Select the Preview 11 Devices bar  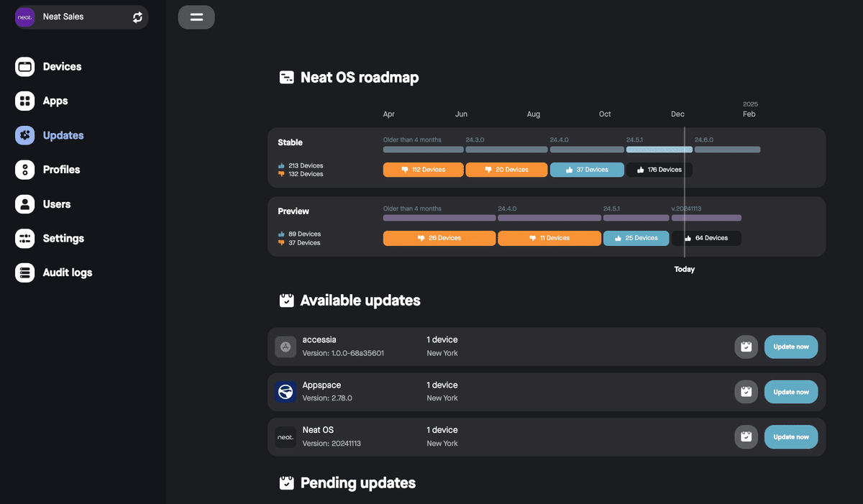coord(549,238)
